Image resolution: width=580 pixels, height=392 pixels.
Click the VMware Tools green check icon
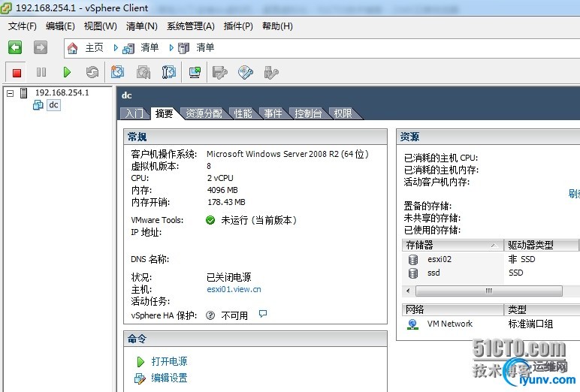click(x=210, y=221)
